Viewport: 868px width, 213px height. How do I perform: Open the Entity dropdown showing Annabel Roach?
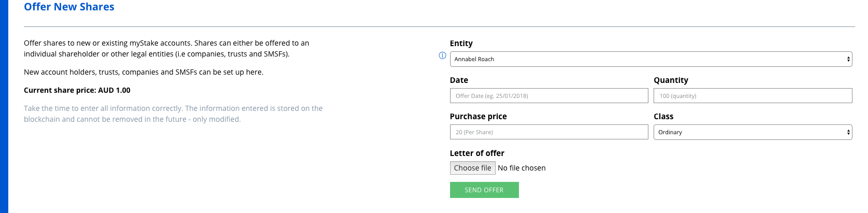[x=650, y=59]
